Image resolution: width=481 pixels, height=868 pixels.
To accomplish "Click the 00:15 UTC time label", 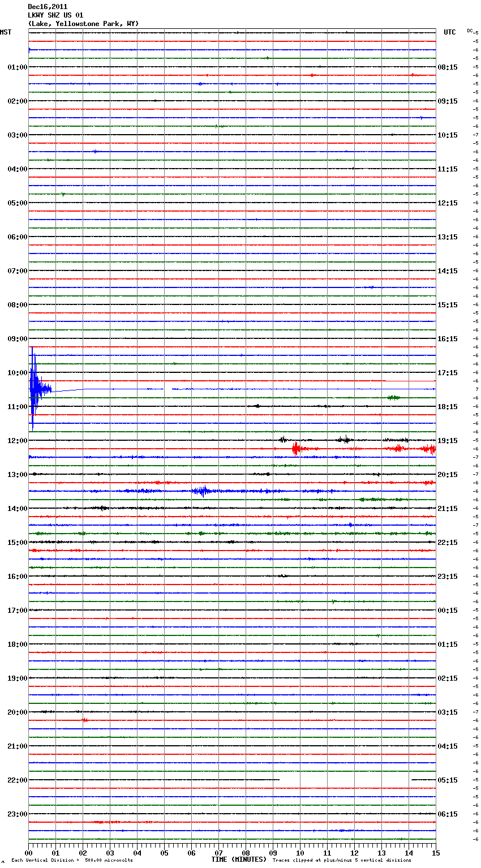I will point(448,611).
